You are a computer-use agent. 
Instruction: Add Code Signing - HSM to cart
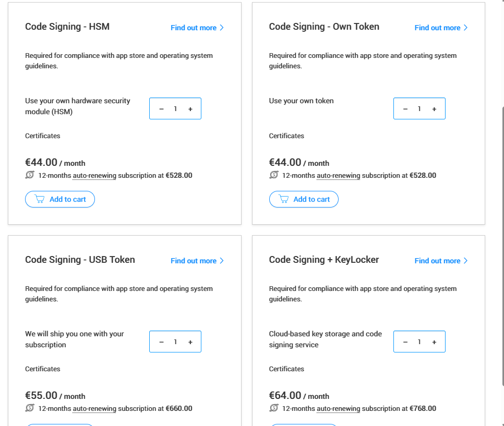[60, 199]
